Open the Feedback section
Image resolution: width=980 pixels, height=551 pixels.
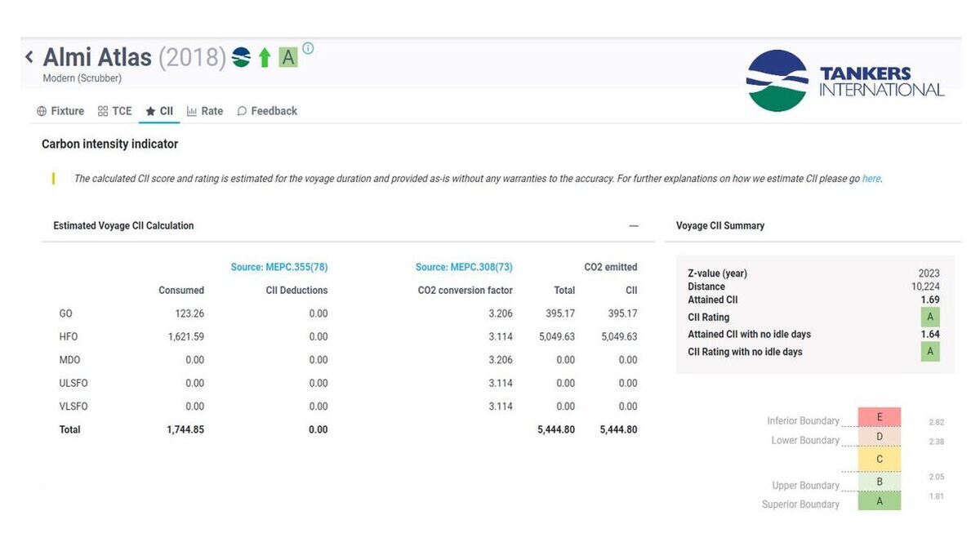[x=266, y=110]
